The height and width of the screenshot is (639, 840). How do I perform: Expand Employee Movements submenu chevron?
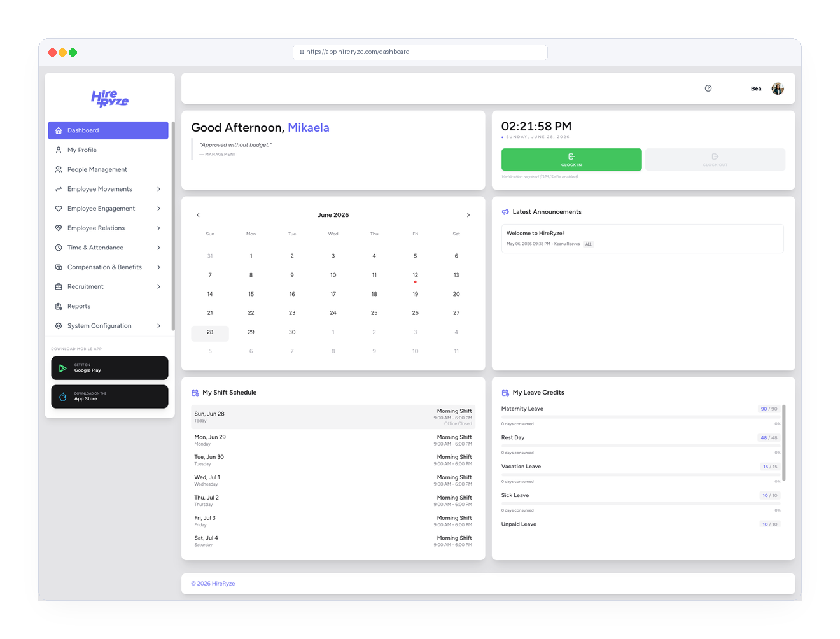click(x=158, y=189)
